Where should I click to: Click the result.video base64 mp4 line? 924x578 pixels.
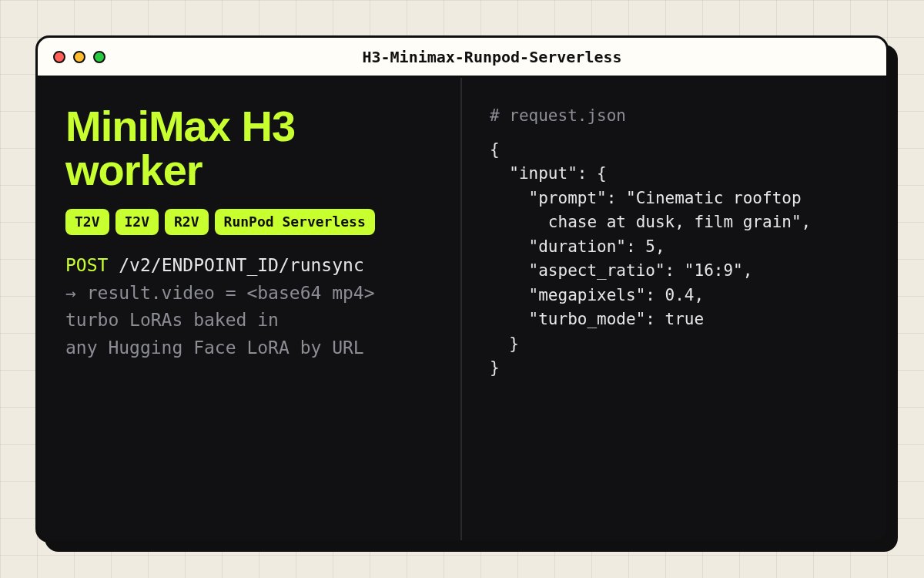click(220, 293)
